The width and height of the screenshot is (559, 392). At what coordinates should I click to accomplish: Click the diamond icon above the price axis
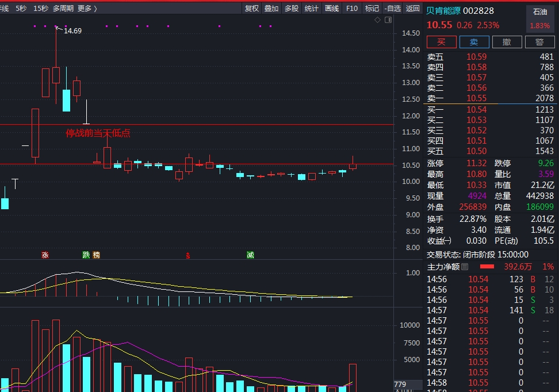tap(377, 20)
